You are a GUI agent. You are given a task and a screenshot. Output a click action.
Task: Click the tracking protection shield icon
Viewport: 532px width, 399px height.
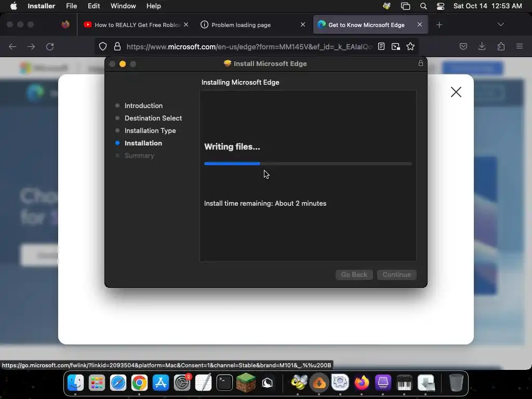(x=103, y=46)
